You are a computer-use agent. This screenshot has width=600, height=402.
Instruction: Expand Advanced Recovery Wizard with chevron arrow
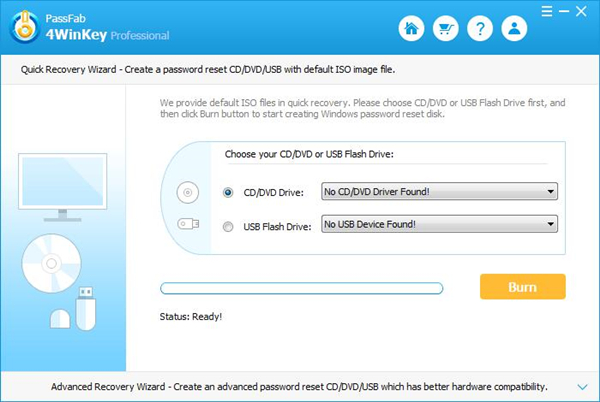pos(582,386)
